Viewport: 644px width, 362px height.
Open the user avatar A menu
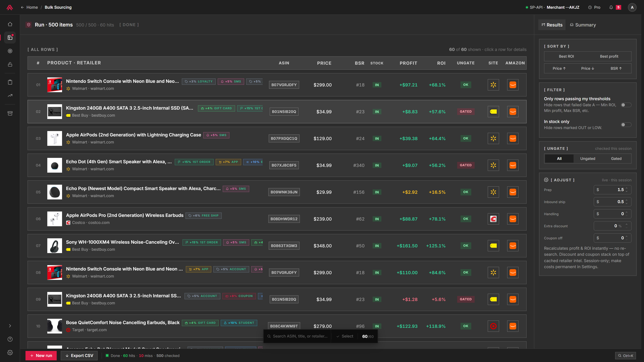[632, 7]
